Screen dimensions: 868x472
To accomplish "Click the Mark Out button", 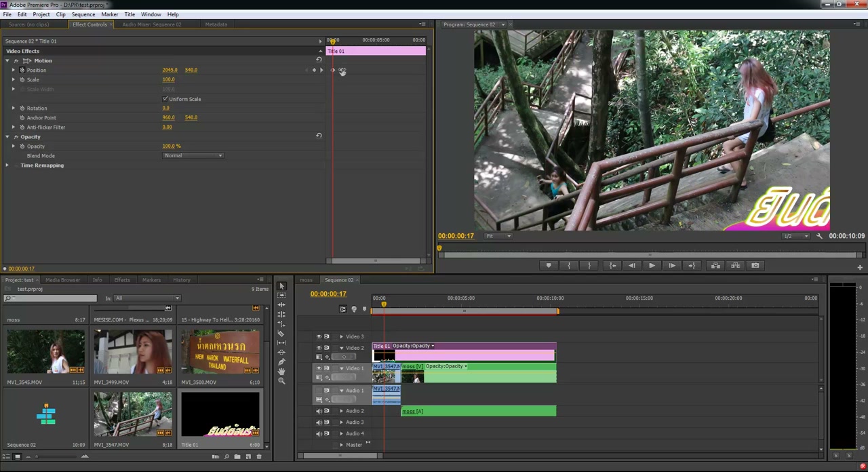I will (589, 266).
